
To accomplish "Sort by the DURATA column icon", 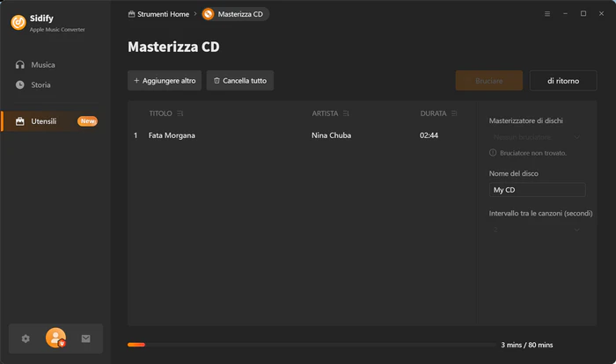I will click(454, 113).
